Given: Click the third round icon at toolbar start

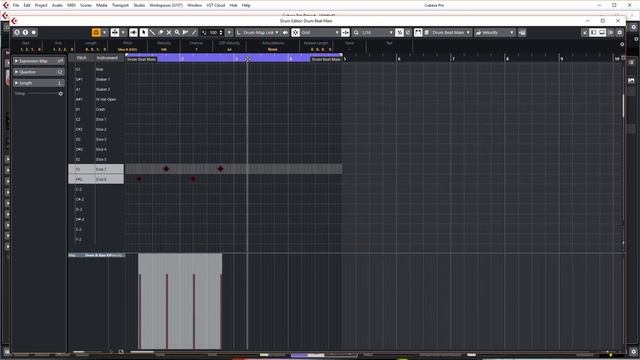Looking at the screenshot, I should [x=34, y=32].
